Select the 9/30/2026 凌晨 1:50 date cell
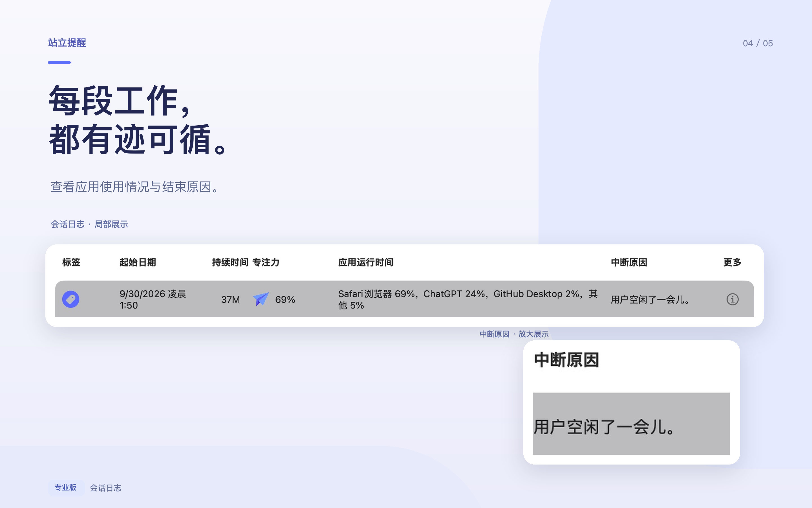This screenshot has width=812, height=508. pyautogui.click(x=153, y=299)
